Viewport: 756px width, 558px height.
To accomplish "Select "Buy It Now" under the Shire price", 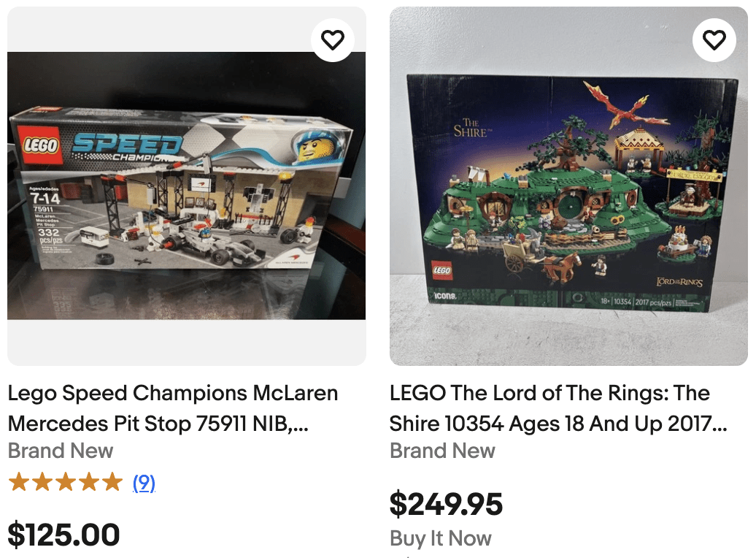I will click(x=441, y=538).
